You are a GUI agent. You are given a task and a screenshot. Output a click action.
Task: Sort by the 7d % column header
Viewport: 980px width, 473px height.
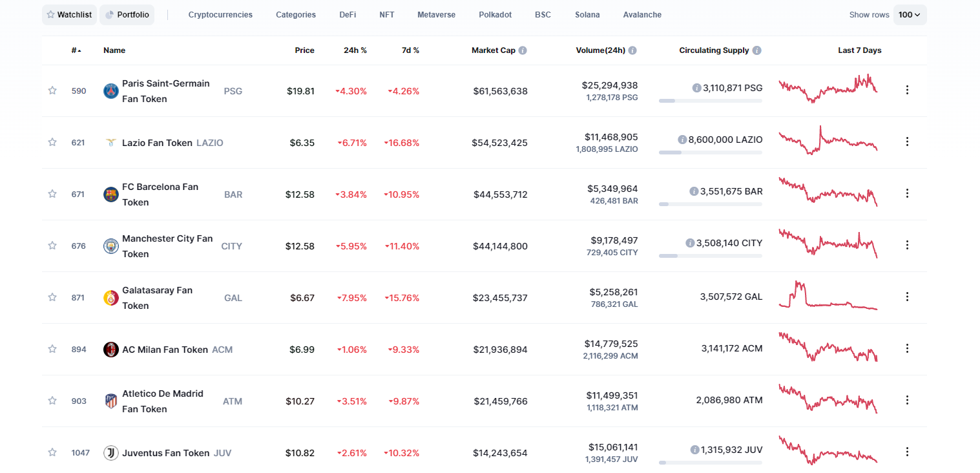pos(410,50)
